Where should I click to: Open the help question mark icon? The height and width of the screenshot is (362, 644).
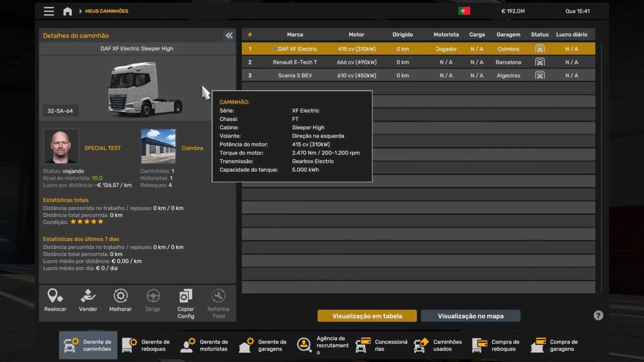[x=598, y=315]
